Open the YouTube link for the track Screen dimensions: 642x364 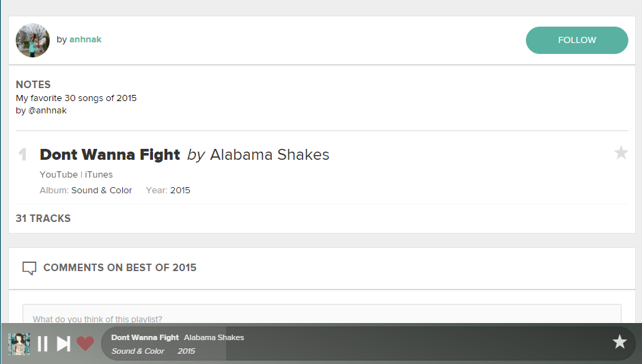(59, 175)
